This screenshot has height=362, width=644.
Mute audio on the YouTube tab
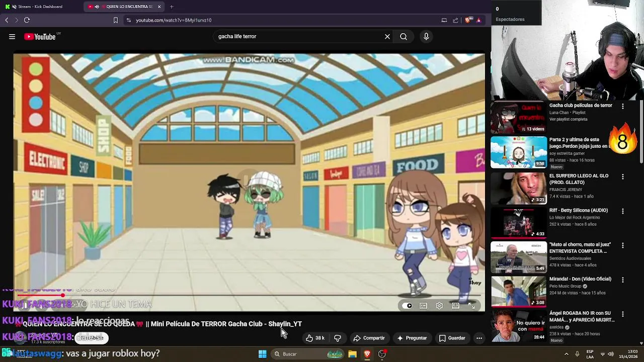(97, 7)
